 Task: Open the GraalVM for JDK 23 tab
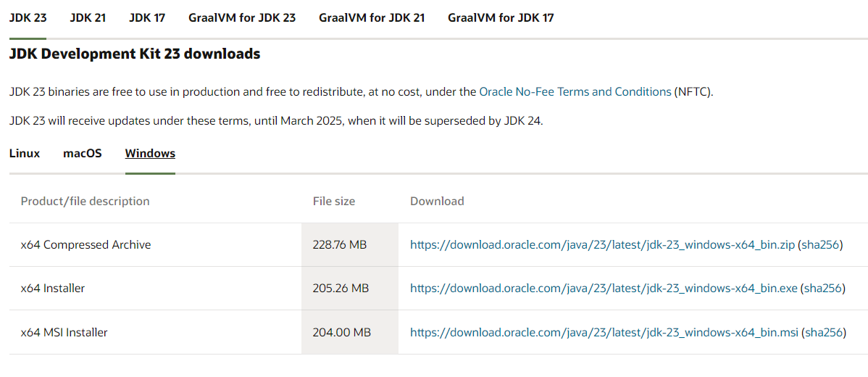[242, 17]
